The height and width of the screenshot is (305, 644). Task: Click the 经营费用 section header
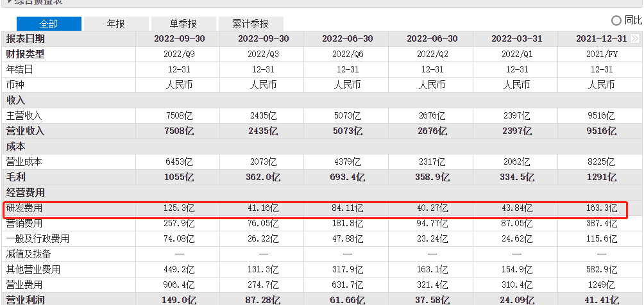click(24, 192)
